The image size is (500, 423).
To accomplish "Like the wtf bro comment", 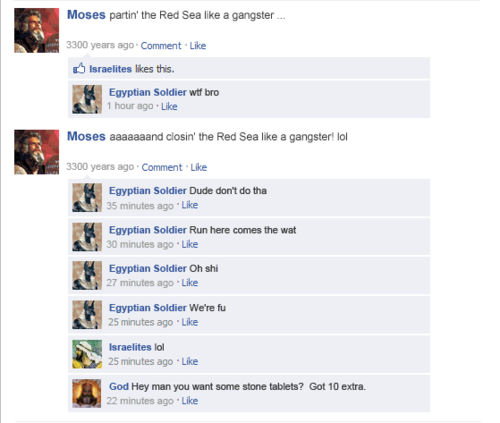I will (x=169, y=107).
